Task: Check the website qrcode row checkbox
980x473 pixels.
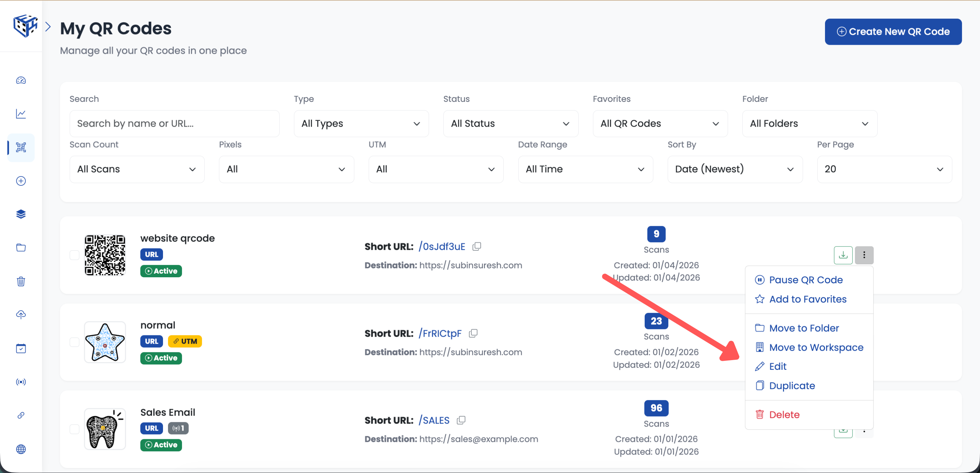Action: click(x=74, y=255)
